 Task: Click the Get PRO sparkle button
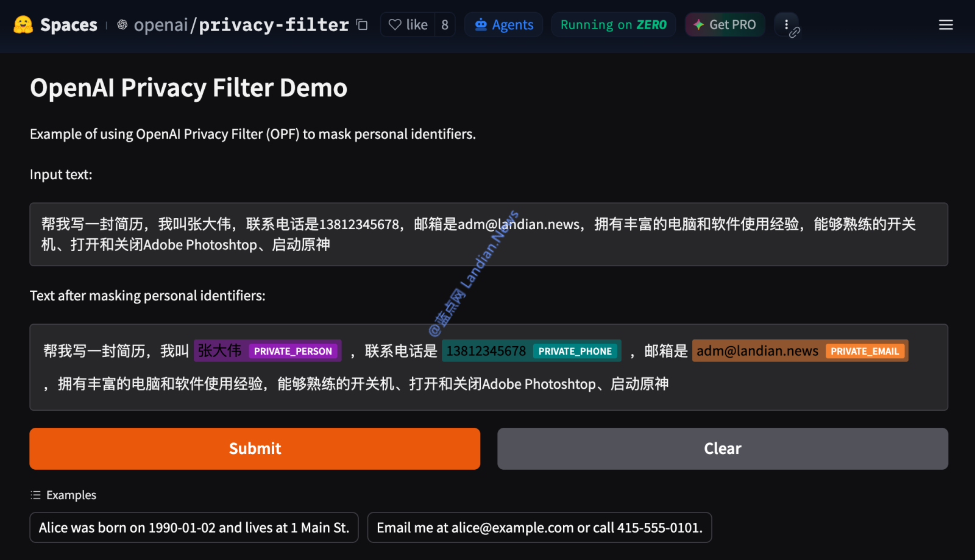click(725, 24)
